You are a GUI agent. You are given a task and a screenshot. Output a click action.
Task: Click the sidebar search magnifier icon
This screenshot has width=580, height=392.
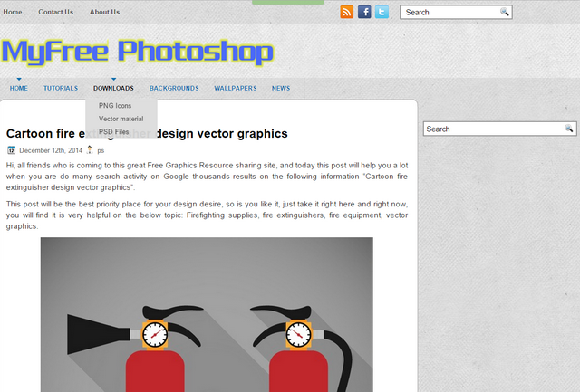click(568, 129)
